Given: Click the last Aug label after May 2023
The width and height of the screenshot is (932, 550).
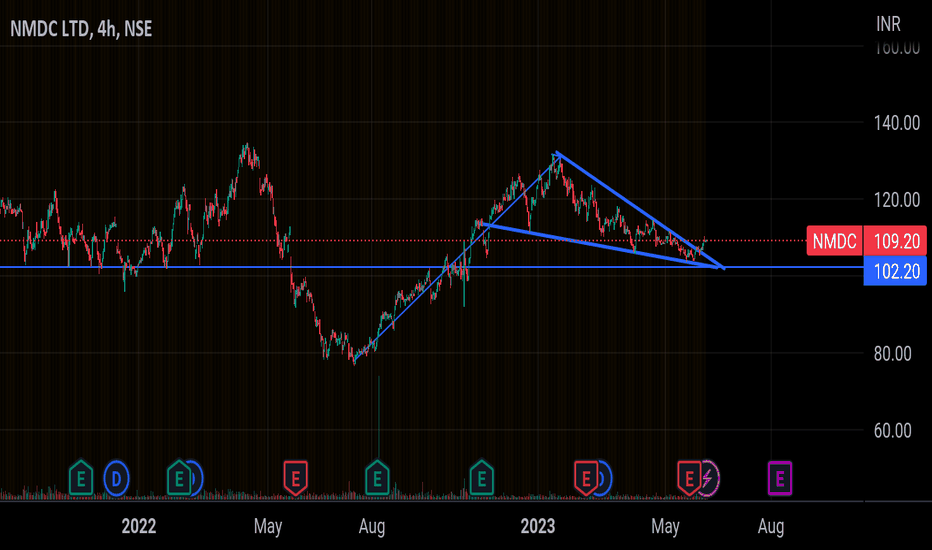Looking at the screenshot, I should [x=770, y=526].
